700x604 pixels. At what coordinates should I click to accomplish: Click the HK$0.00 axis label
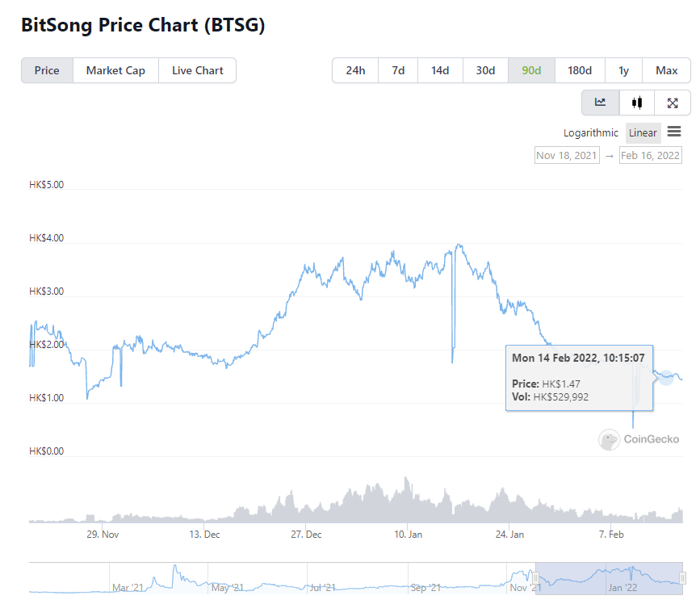[x=47, y=451]
